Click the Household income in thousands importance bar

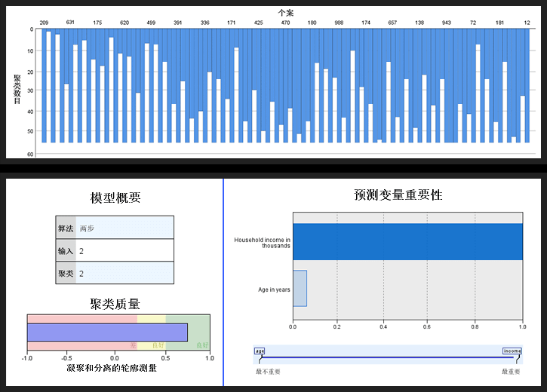click(407, 242)
